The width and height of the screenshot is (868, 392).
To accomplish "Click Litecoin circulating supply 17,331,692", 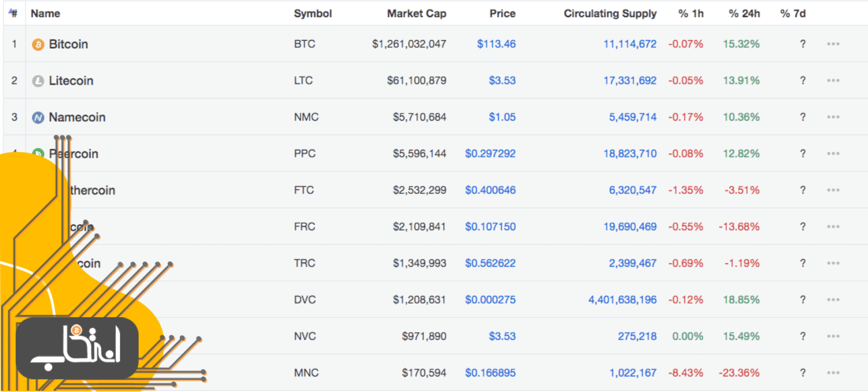I will pyautogui.click(x=630, y=80).
